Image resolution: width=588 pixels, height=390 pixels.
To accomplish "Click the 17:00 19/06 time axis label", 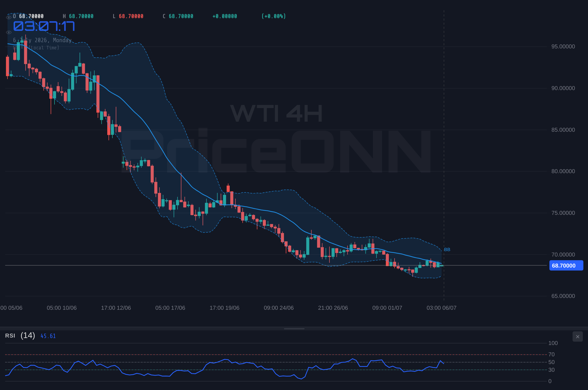I will click(x=225, y=308).
